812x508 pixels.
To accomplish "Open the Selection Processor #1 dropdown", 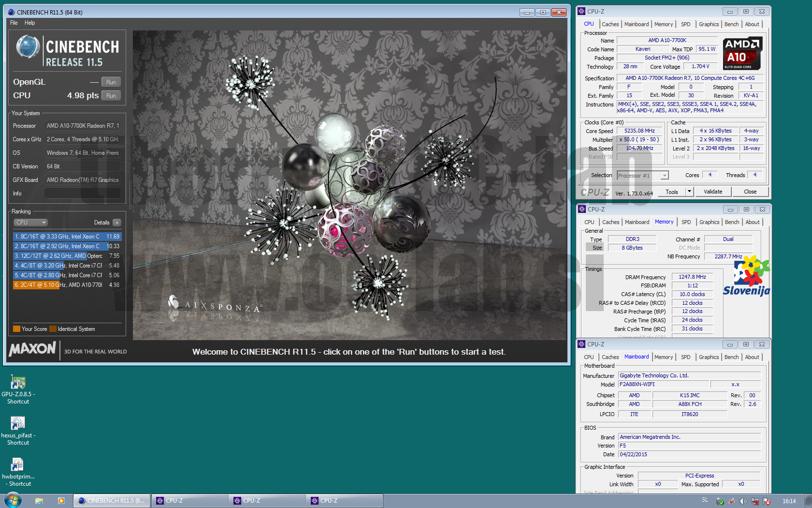I will click(x=643, y=176).
